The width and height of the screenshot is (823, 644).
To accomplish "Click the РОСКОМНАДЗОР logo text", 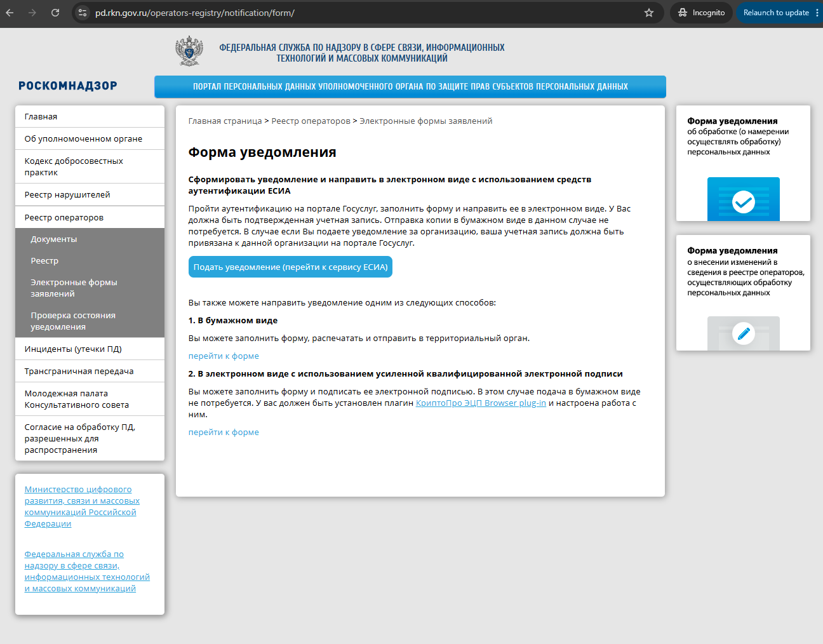I will 68,86.
